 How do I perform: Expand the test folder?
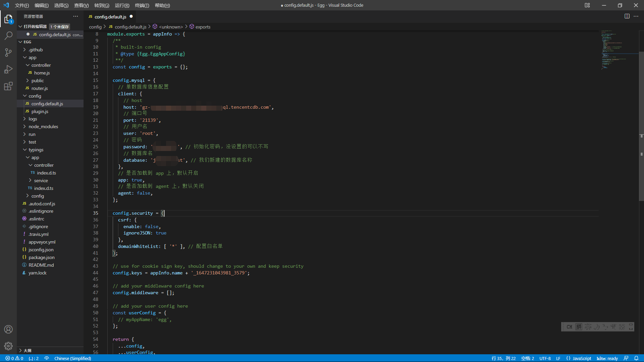24,142
